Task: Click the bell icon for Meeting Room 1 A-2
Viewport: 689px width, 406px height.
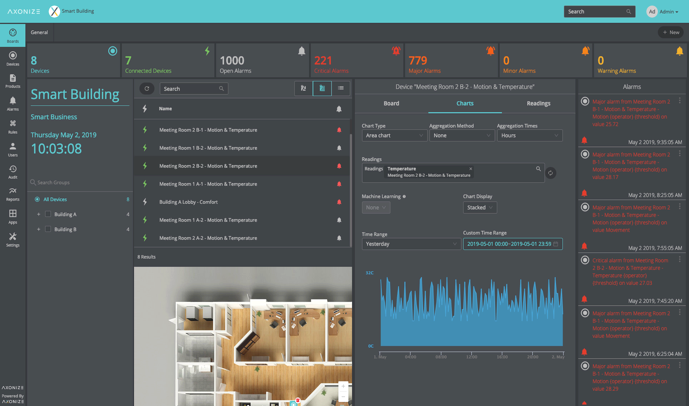Action: tap(339, 220)
